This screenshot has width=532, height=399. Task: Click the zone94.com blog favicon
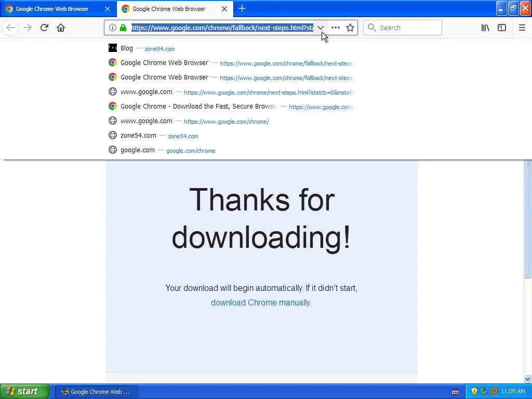click(113, 48)
